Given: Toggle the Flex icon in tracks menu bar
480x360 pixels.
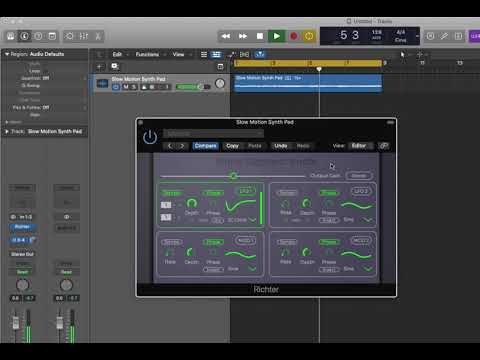Looking at the screenshot, I should tap(244, 54).
